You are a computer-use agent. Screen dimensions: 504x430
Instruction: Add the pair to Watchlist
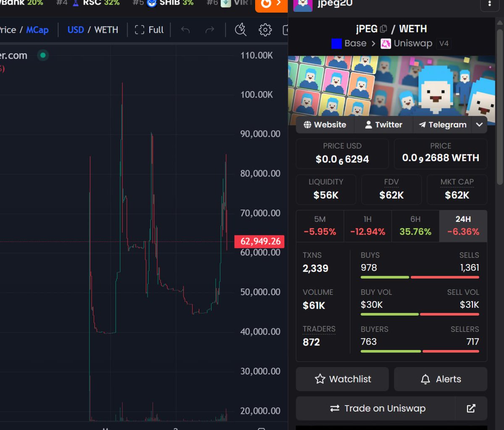pos(342,379)
